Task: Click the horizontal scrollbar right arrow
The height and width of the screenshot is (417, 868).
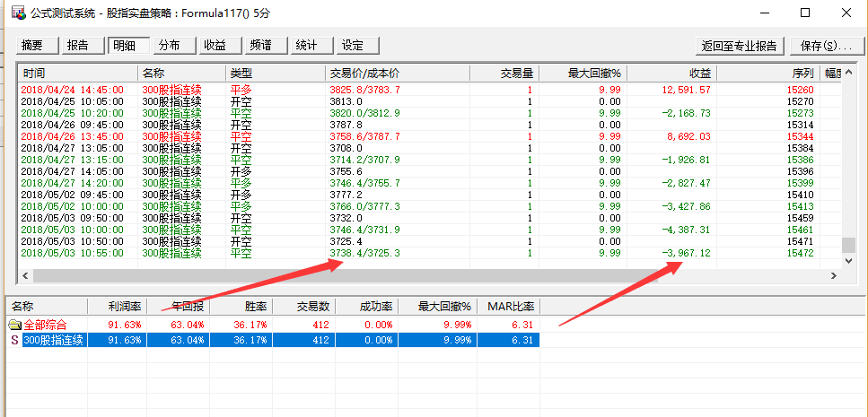Action: pyautogui.click(x=834, y=275)
